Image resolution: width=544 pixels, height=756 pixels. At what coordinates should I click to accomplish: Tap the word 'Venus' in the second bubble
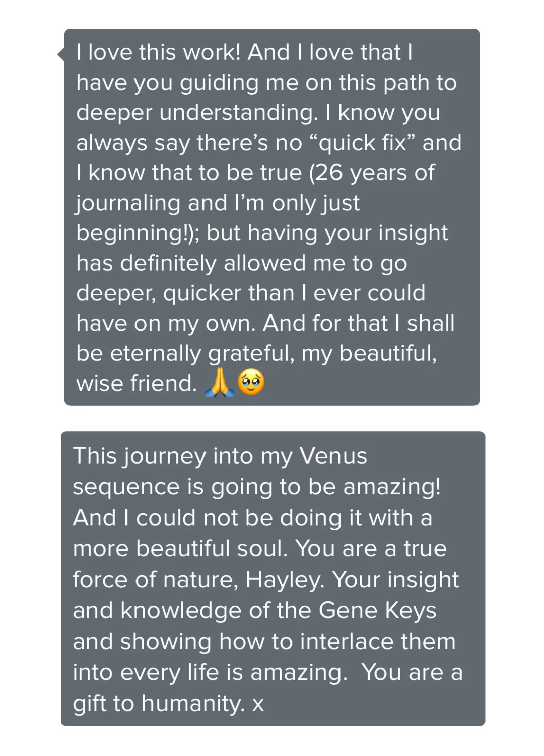(333, 456)
